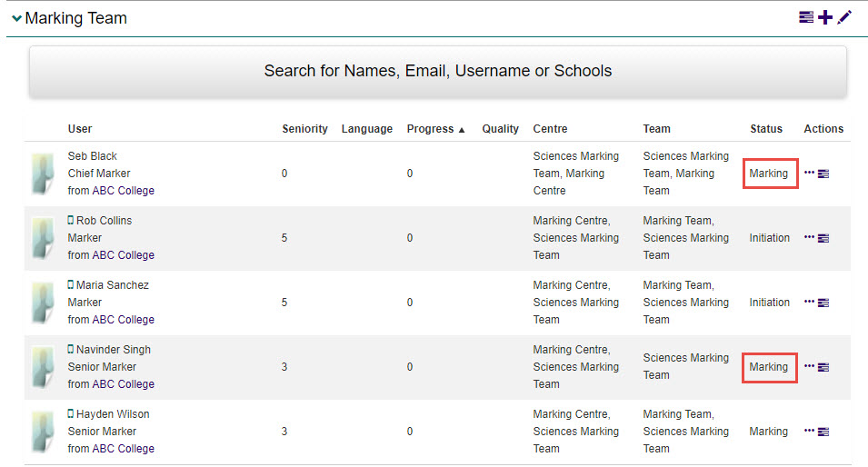Click Seb Black's highlighted Marking status
868x467 pixels.
(769, 173)
